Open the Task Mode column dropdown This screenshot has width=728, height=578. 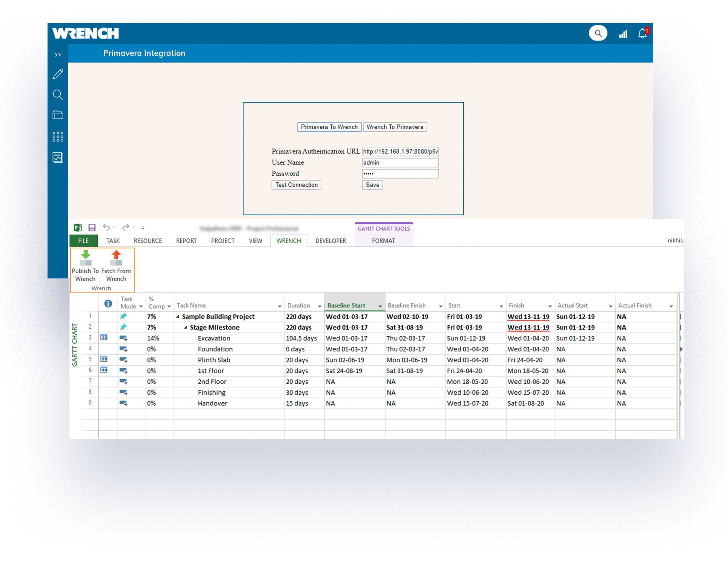pos(141,307)
